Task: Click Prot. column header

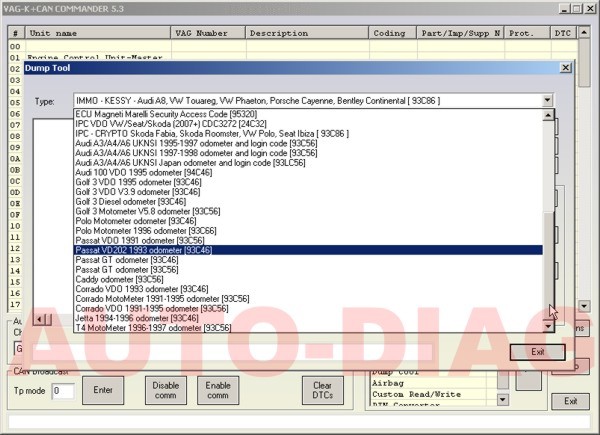Action: (x=528, y=33)
